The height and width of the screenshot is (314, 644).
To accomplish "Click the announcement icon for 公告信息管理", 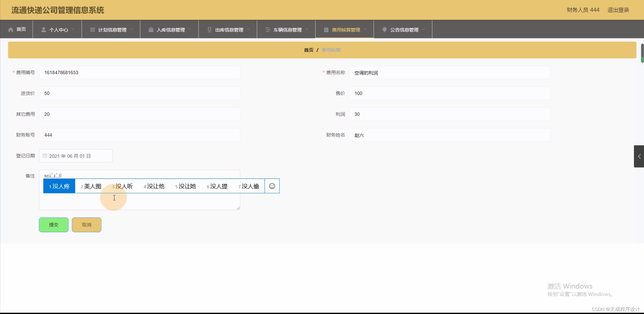I will [x=384, y=29].
